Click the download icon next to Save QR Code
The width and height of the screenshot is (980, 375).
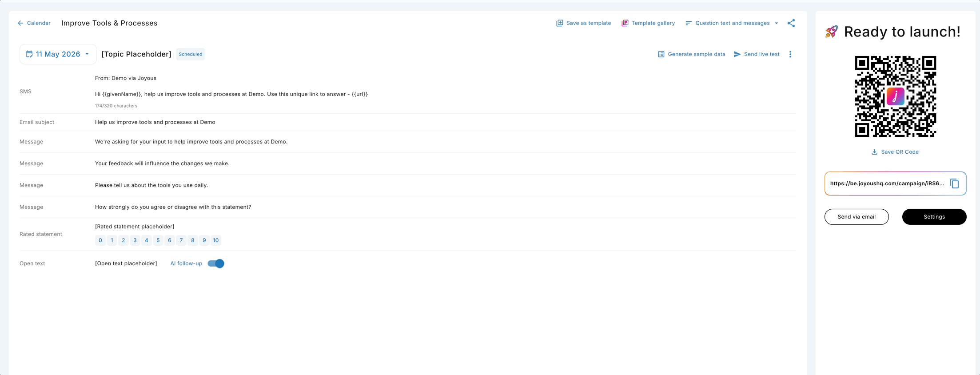(x=874, y=152)
